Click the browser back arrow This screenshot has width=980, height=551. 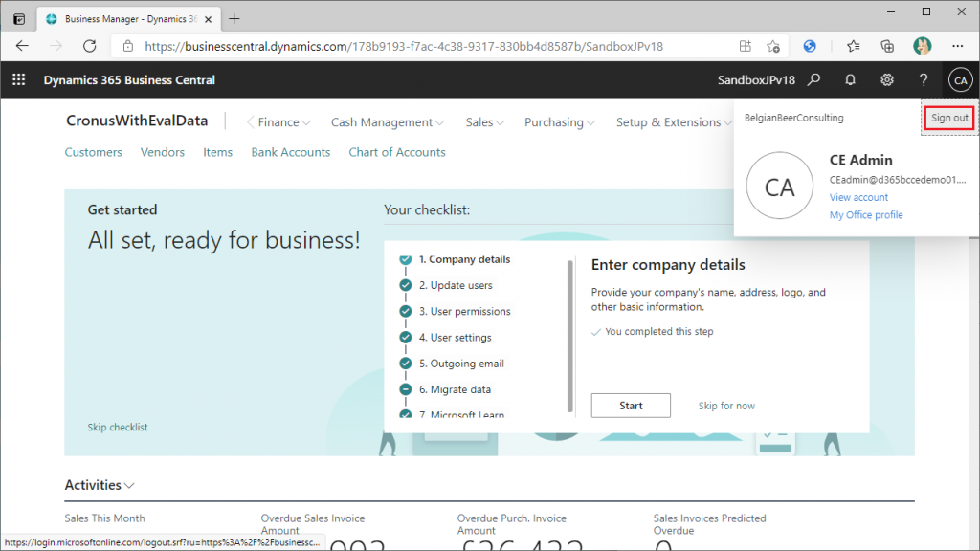(x=23, y=46)
